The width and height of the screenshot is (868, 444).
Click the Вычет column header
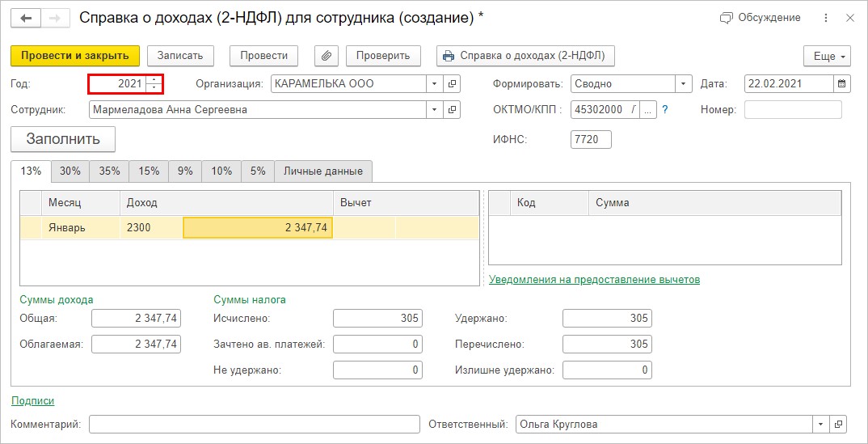coord(406,203)
